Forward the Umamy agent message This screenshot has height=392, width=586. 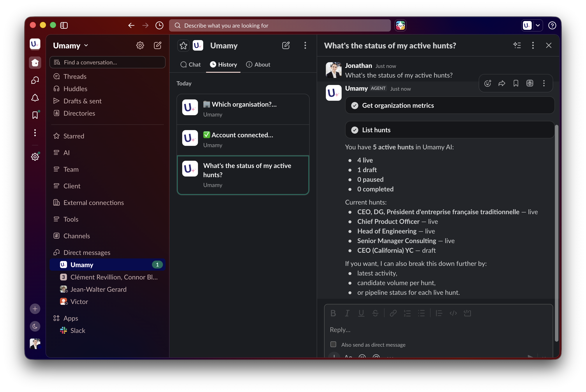pos(501,83)
